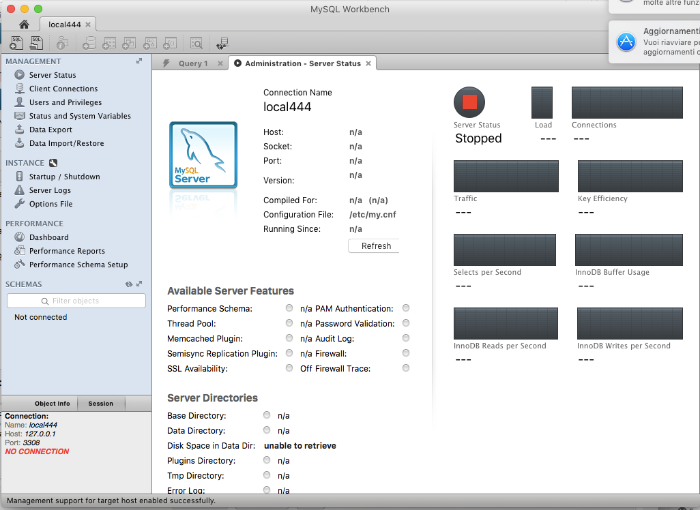Viewport: 700px width, 510px height.
Task: Open Performance Reports
Action: [x=67, y=251]
